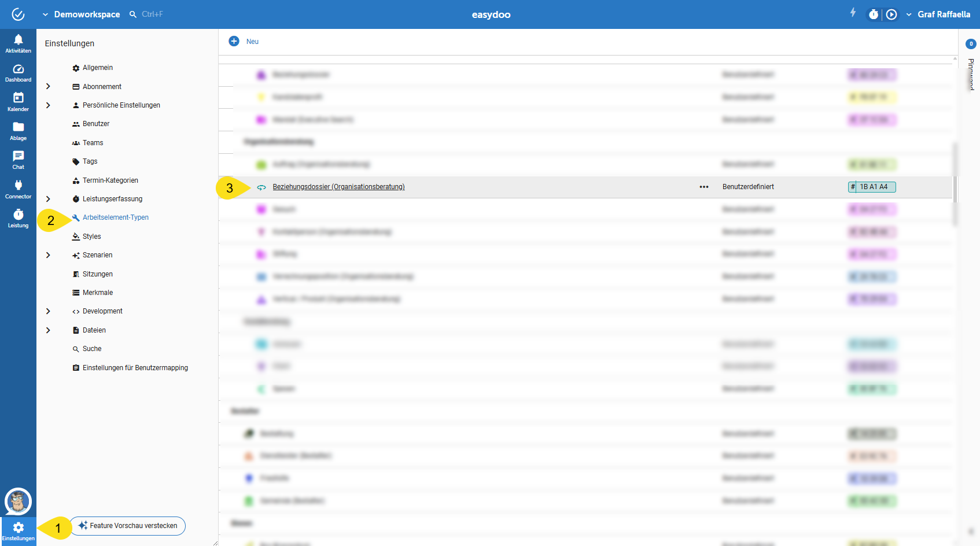980x546 pixels.
Task: Open the Kalender view
Action: coord(18,101)
